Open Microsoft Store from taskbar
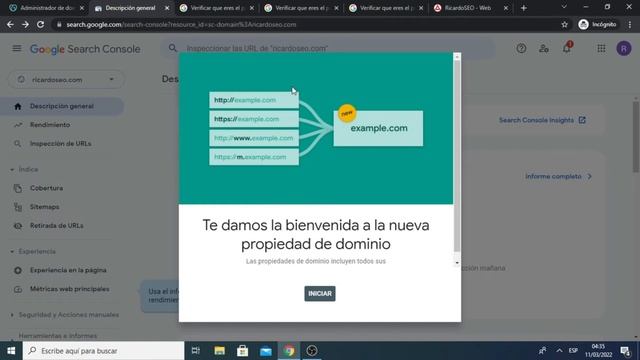640x360 pixels. (242, 351)
